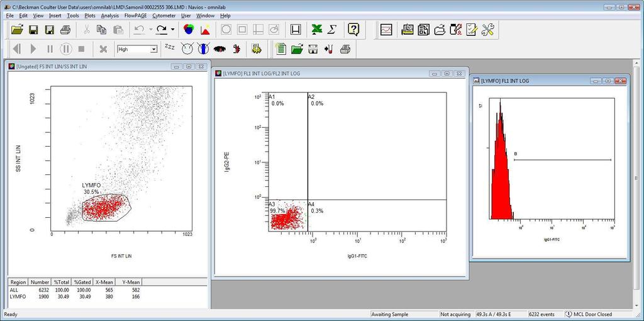Viewport: 644px width, 321px height.
Task: Click the yellow gear settings icon
Action: [x=257, y=49]
